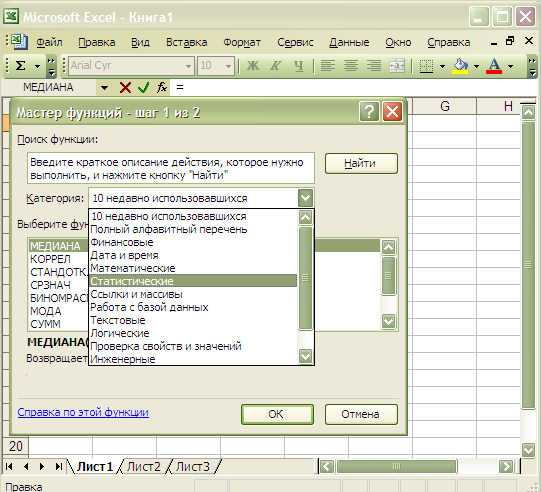This screenshot has height=492, width=541.
Task: Select Финансовые category
Action: click(193, 242)
